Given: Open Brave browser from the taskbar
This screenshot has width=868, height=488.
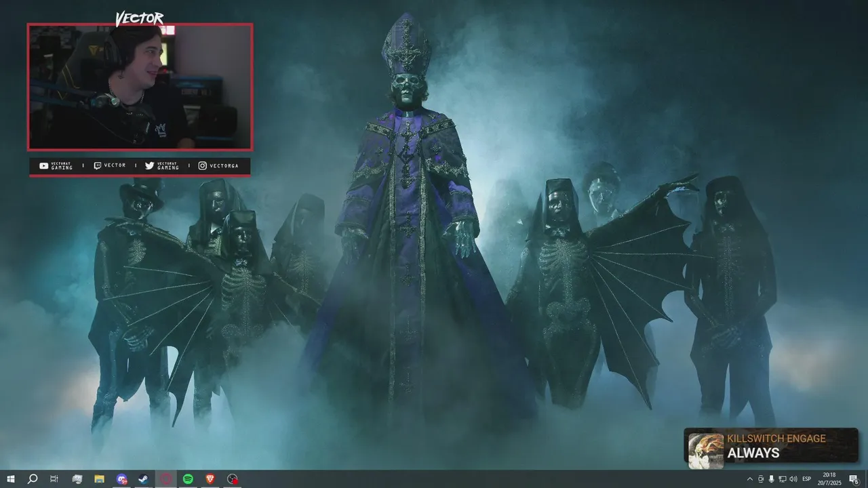Looking at the screenshot, I should [210, 479].
